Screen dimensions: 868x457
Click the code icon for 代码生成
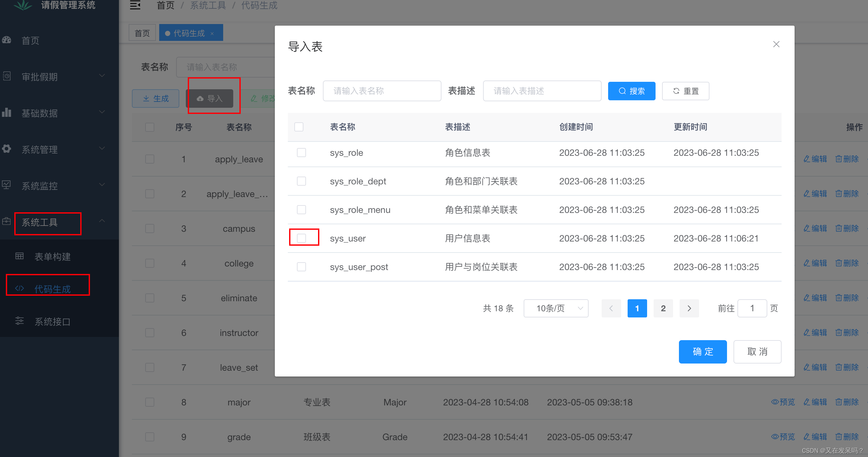click(x=19, y=288)
